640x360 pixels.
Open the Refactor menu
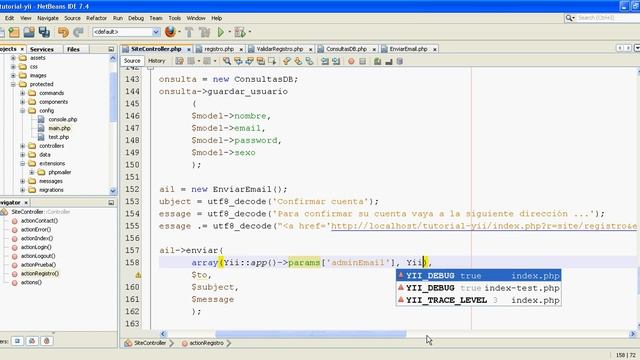click(96, 18)
